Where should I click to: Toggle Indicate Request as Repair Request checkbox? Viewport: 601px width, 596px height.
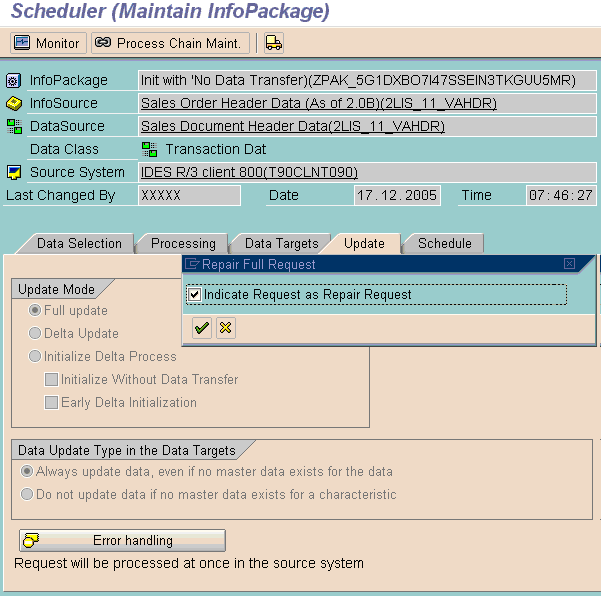(x=194, y=295)
